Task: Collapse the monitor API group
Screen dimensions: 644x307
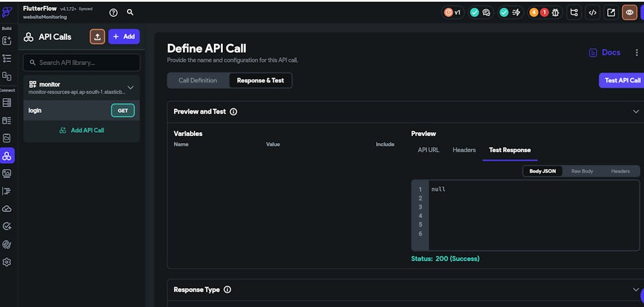Action: click(131, 88)
